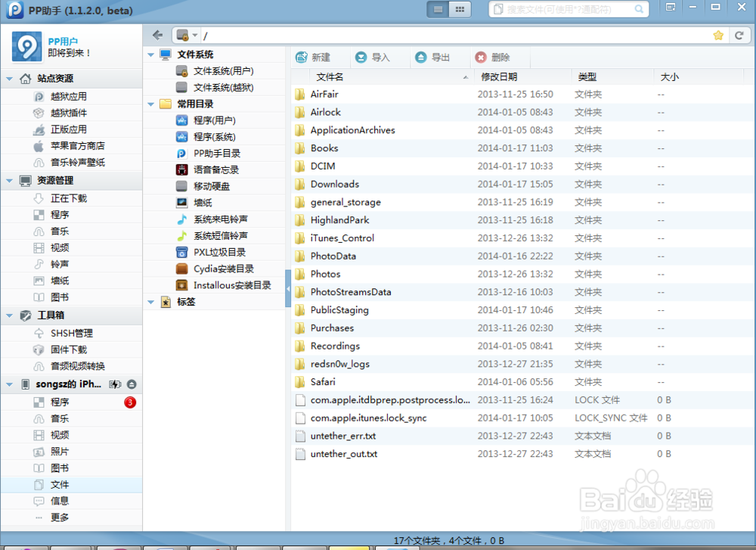This screenshot has height=550, width=756.
Task: Eject the connected songsz iPhone device
Action: point(131,384)
